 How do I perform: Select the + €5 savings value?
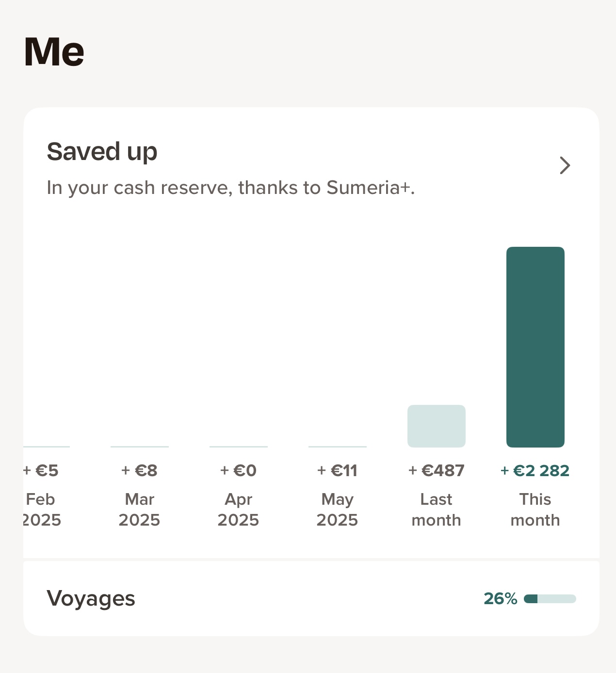(41, 470)
